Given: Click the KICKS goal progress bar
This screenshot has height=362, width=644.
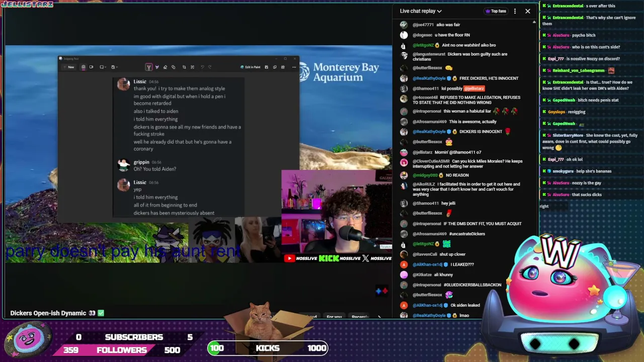Looking at the screenshot, I should coord(268,348).
